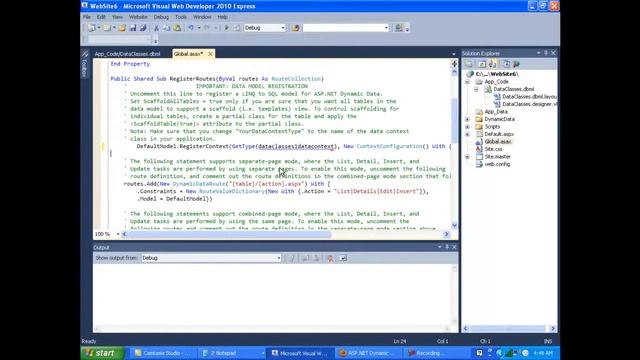640x360 pixels.
Task: Open the Show output from Debug dropdown
Action: (x=279, y=258)
